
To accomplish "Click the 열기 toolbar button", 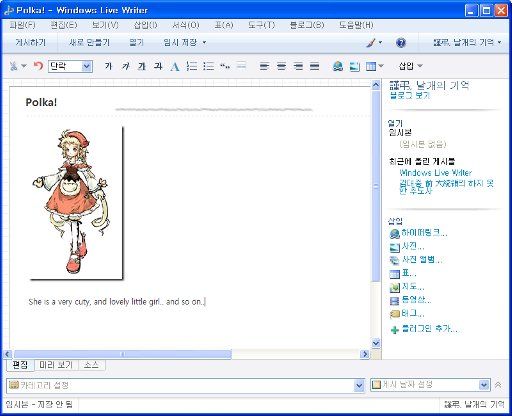I will [x=136, y=42].
